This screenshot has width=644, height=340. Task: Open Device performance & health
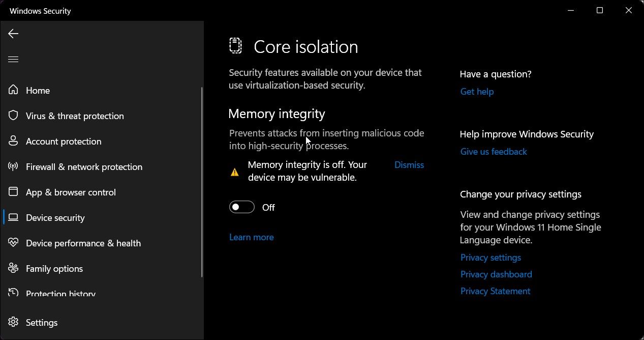click(83, 243)
